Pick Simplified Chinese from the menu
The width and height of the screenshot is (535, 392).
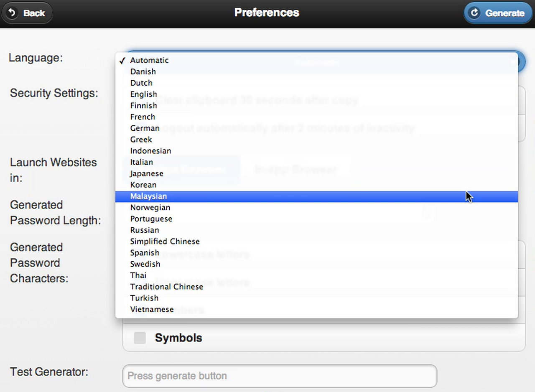[x=165, y=241]
